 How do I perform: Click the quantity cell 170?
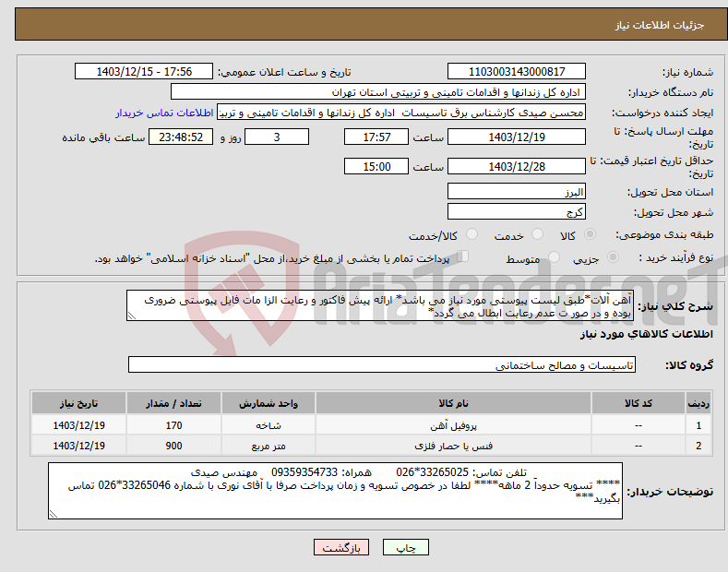tap(173, 425)
